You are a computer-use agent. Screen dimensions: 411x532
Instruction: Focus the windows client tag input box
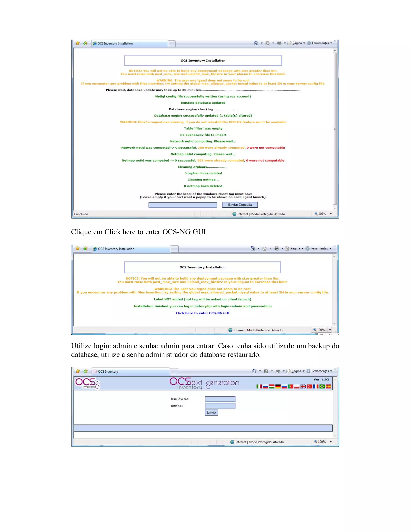[x=183, y=205]
